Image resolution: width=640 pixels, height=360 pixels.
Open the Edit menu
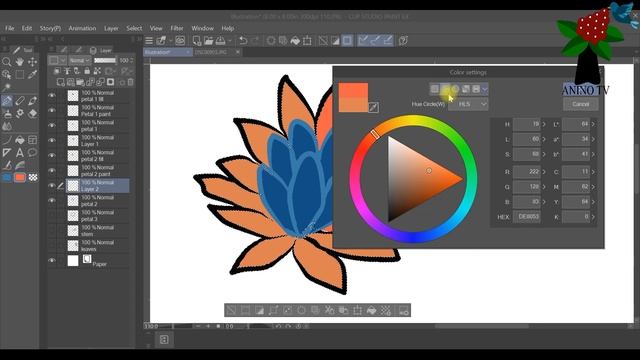click(27, 28)
